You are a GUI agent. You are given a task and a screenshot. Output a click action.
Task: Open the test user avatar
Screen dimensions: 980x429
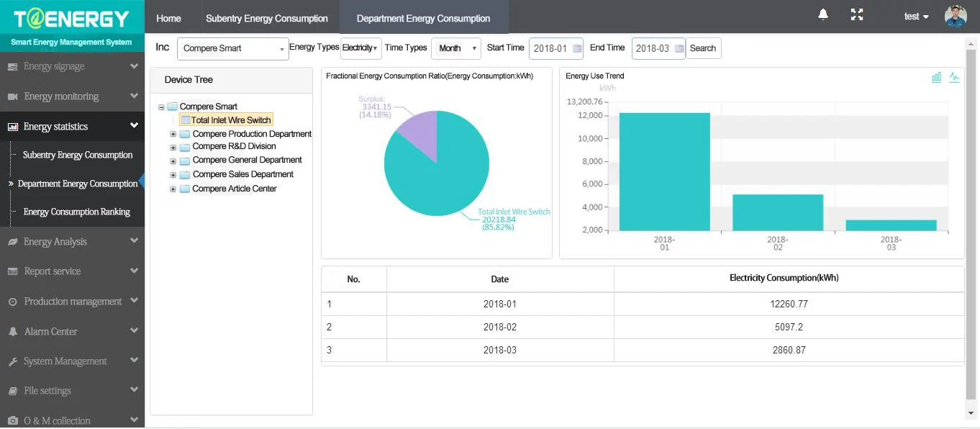956,17
